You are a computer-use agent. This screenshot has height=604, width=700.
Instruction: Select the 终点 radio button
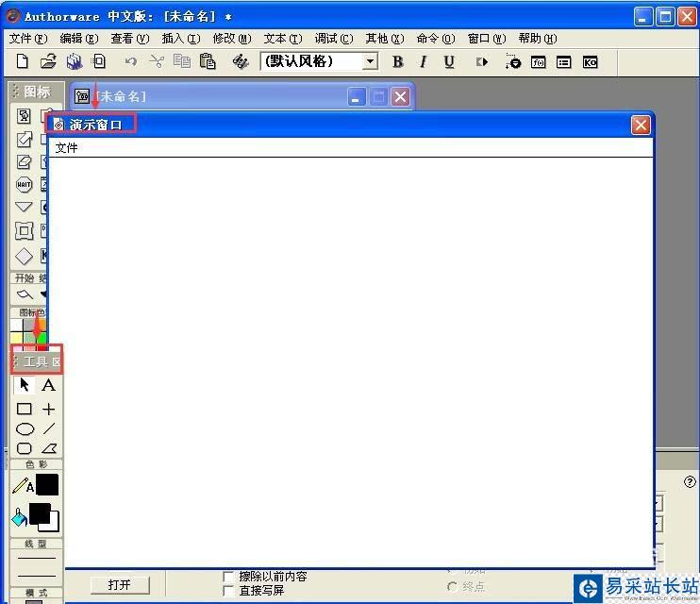(452, 587)
